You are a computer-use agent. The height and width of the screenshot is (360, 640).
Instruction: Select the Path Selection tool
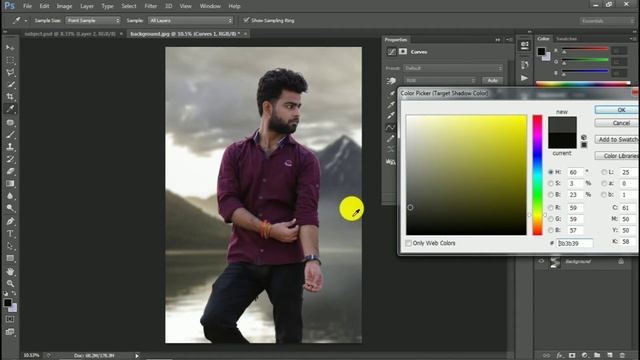[x=10, y=246]
